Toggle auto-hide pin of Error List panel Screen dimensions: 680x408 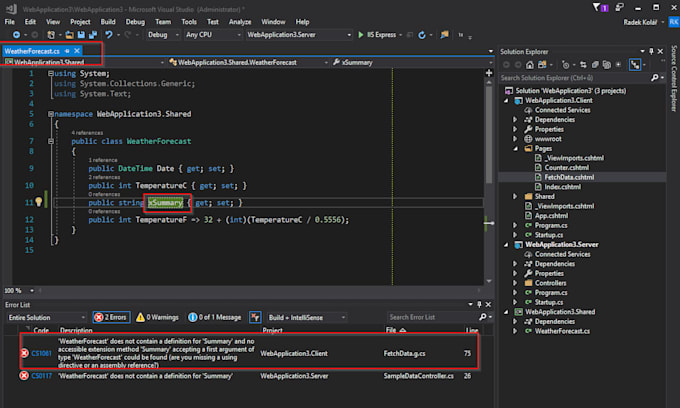[479, 304]
